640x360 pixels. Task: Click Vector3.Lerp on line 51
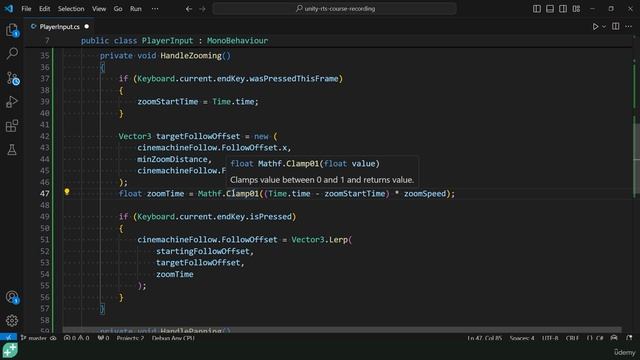click(319, 240)
